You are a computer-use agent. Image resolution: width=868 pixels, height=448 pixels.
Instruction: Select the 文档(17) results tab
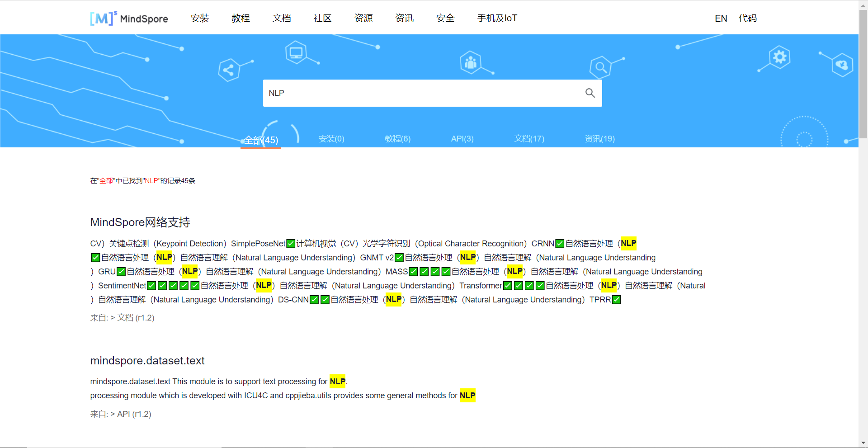(x=529, y=139)
